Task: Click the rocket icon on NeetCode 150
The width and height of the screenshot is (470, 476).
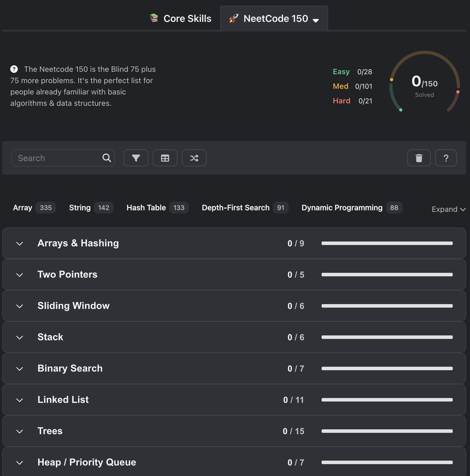Action: click(x=234, y=18)
